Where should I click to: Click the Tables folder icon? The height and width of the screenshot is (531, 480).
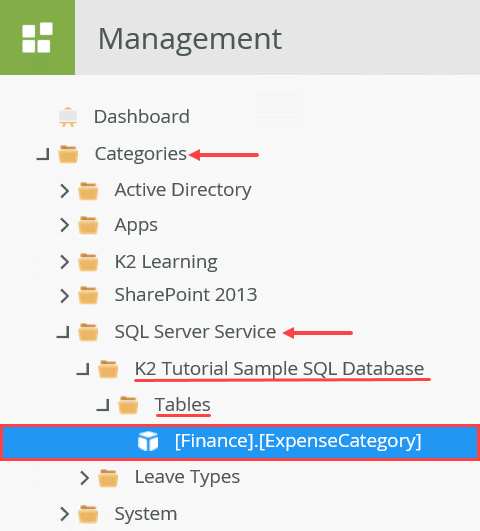(x=128, y=405)
